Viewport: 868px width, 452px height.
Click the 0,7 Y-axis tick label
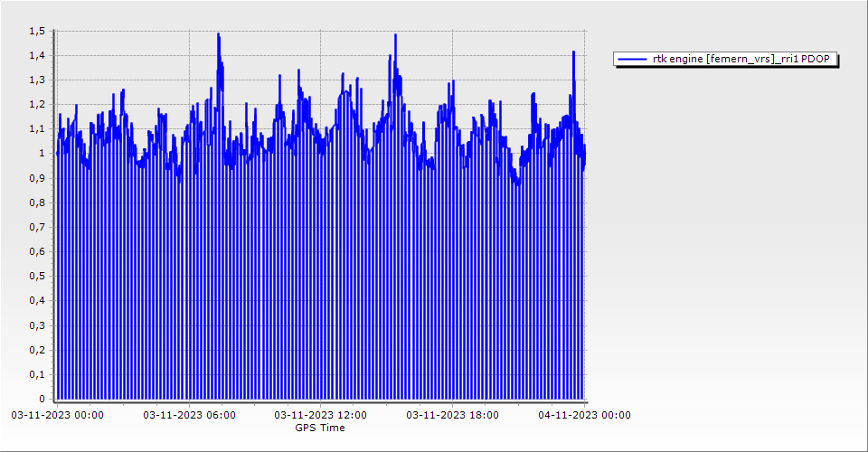36,227
